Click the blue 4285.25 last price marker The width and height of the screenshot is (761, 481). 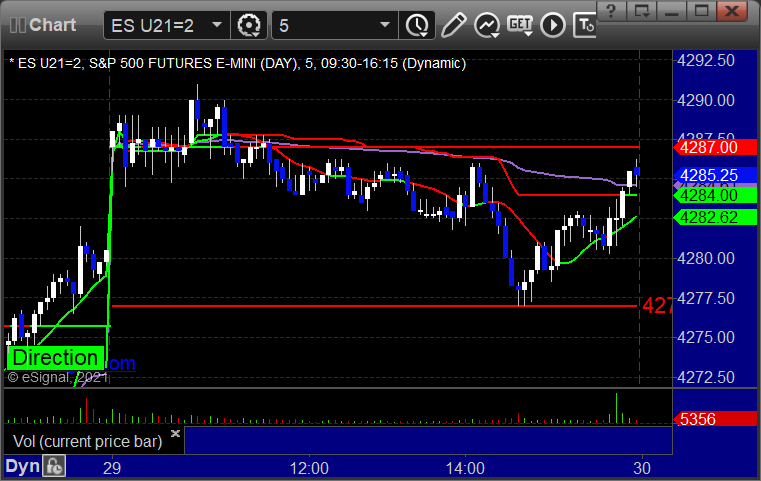click(715, 175)
